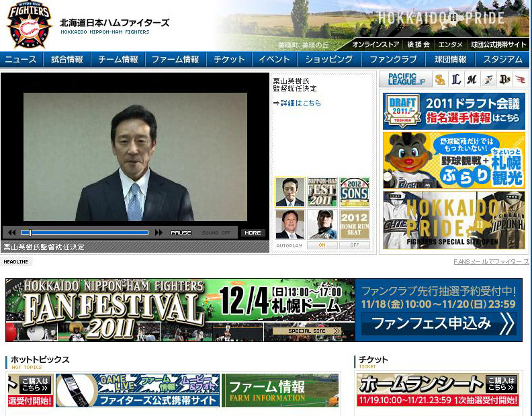Click the 北海道日本ハムファイターズ site title

(x=115, y=23)
